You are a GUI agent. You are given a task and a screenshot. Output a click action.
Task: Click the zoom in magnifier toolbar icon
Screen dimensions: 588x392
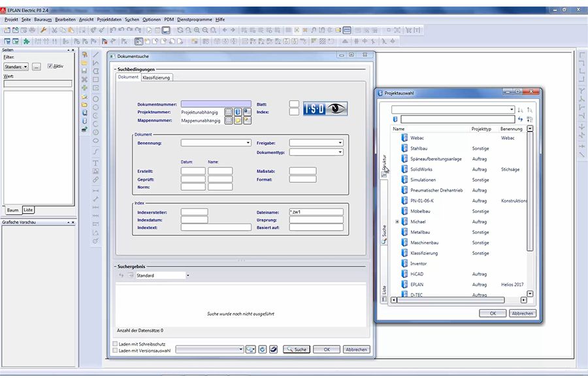tap(197, 31)
